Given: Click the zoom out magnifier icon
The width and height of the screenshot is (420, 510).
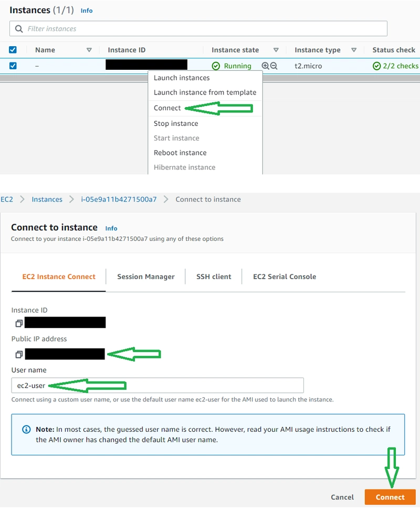Looking at the screenshot, I should pyautogui.click(x=274, y=66).
